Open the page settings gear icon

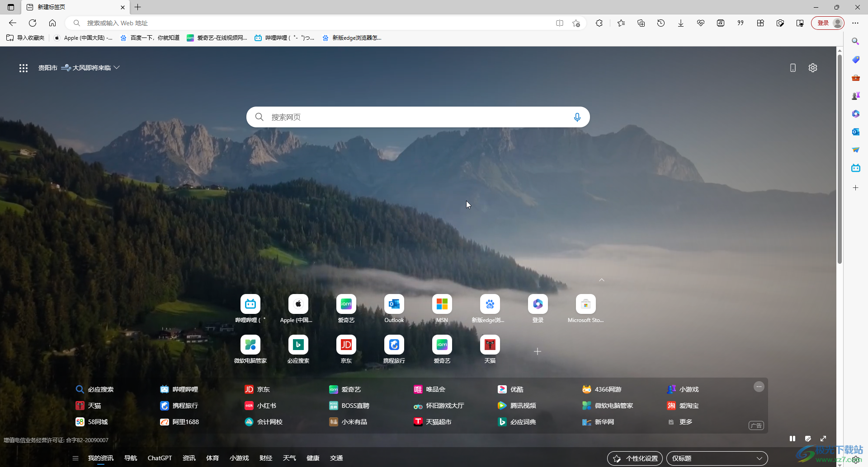point(812,68)
